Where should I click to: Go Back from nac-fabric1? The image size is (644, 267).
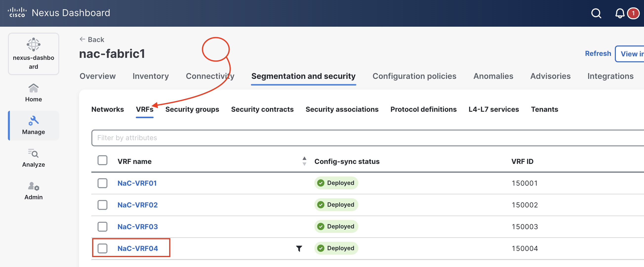[92, 40]
